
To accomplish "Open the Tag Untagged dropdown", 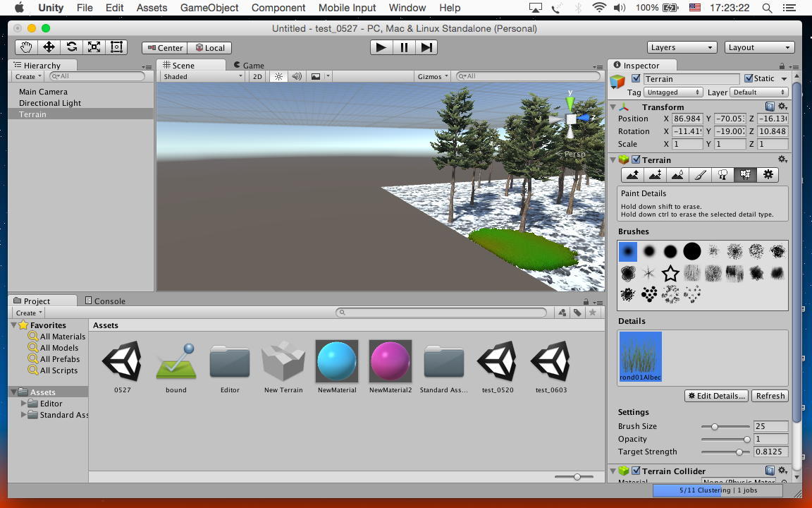I will [x=672, y=92].
